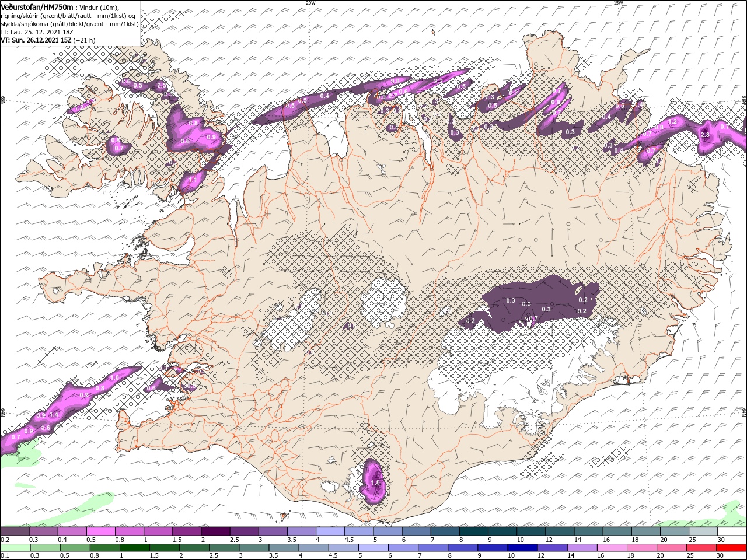This screenshot has height=560, width=747.
Task: Click the 2.8 snowfall value off the east coast
Action: click(x=704, y=135)
